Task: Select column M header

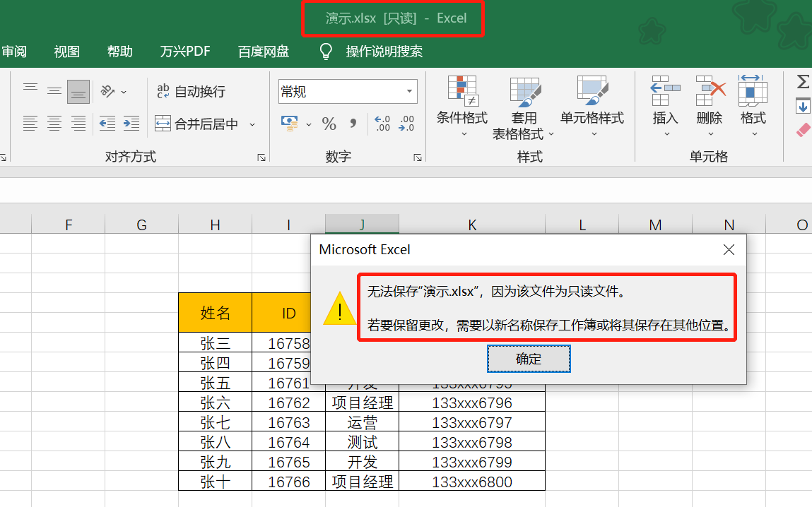Action: [656, 225]
